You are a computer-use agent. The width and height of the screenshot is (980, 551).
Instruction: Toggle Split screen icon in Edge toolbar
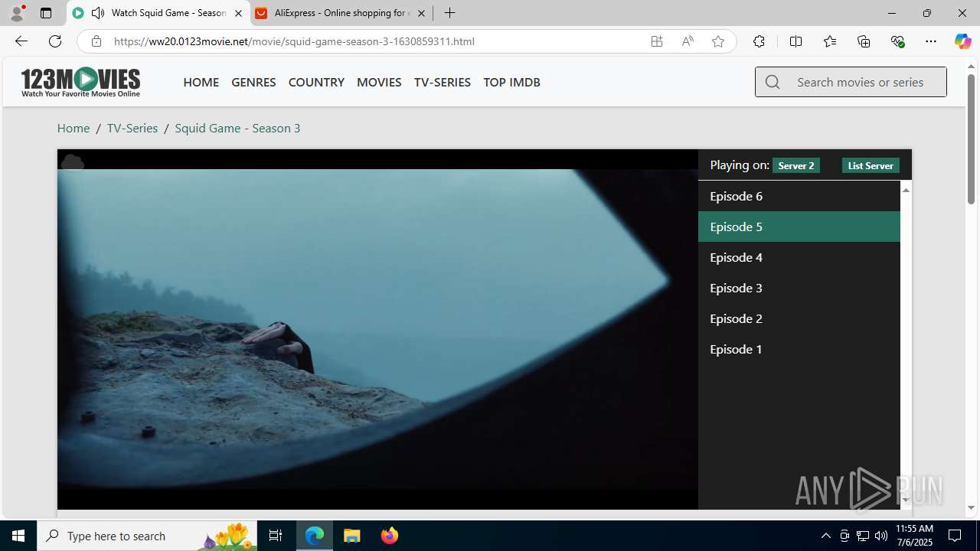click(x=795, y=41)
